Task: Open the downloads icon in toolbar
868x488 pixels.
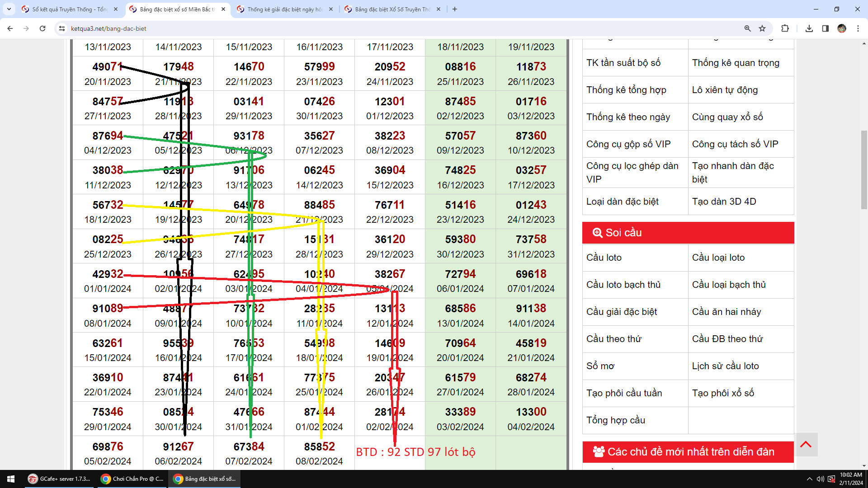Action: (809, 28)
